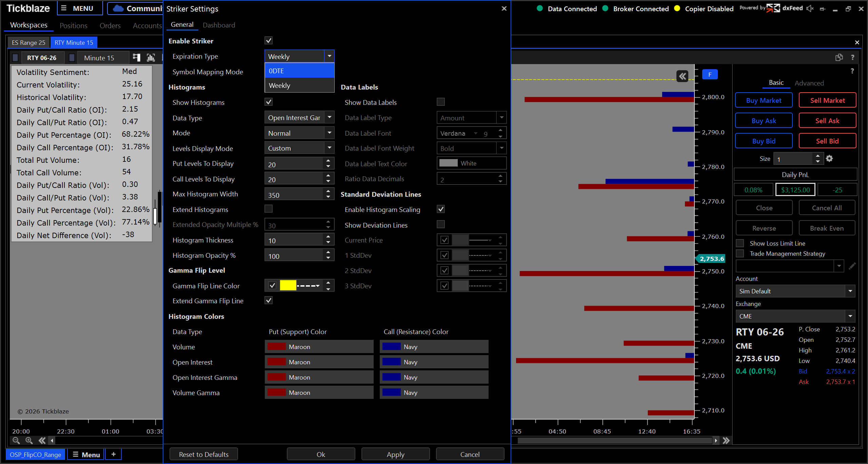This screenshot has height=464, width=868.
Task: Enable Show Deviation Lines checkbox
Action: (441, 224)
